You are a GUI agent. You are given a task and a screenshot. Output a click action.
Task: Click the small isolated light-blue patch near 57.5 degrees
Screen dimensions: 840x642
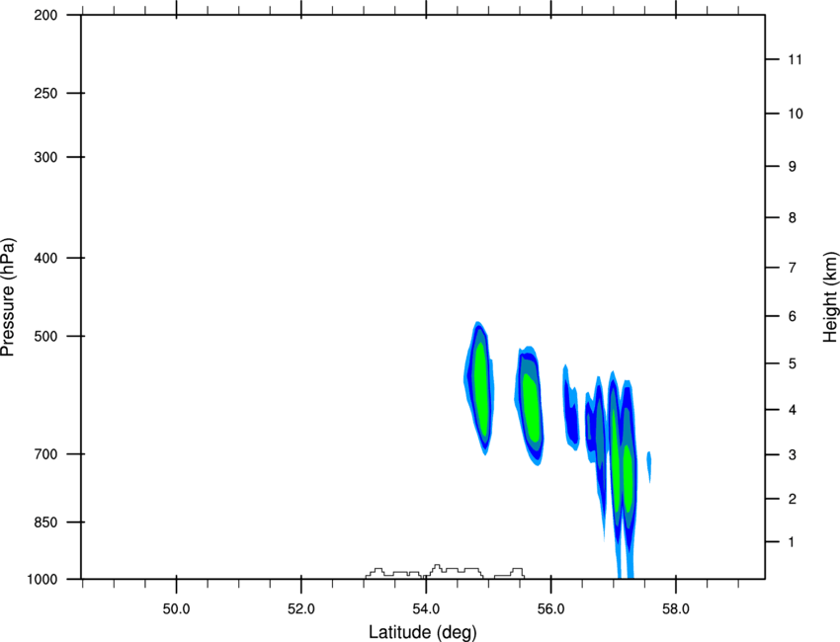(648, 466)
